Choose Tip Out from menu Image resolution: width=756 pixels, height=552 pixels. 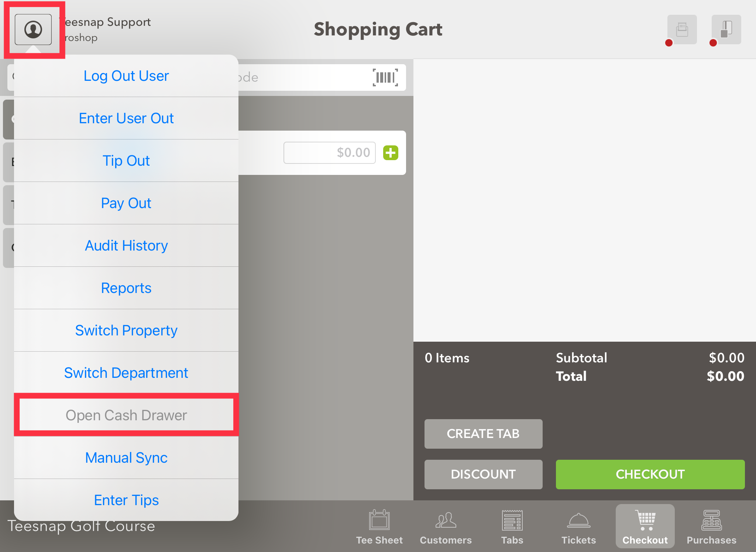[x=126, y=161]
